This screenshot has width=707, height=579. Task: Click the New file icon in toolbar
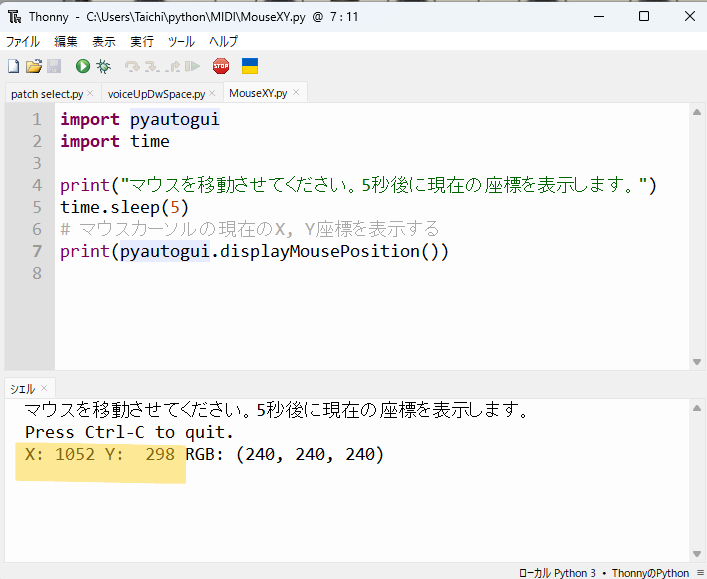pyautogui.click(x=13, y=66)
